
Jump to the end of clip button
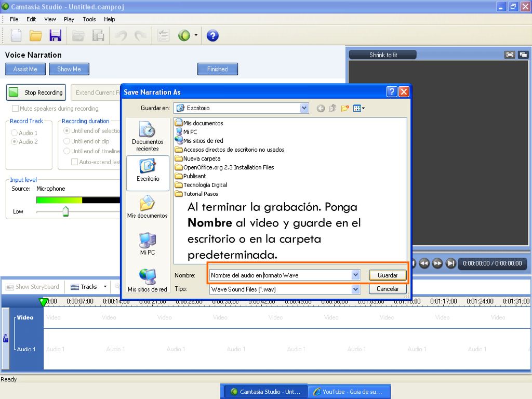coord(450,263)
